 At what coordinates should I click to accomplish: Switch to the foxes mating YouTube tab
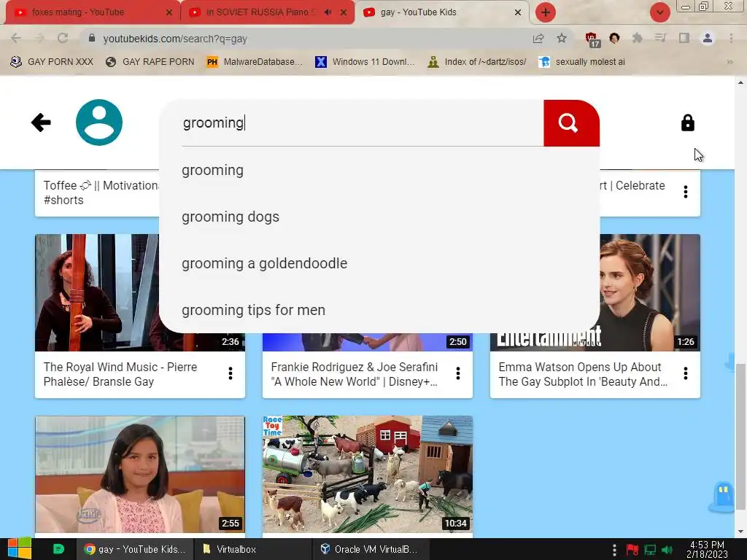pos(86,12)
